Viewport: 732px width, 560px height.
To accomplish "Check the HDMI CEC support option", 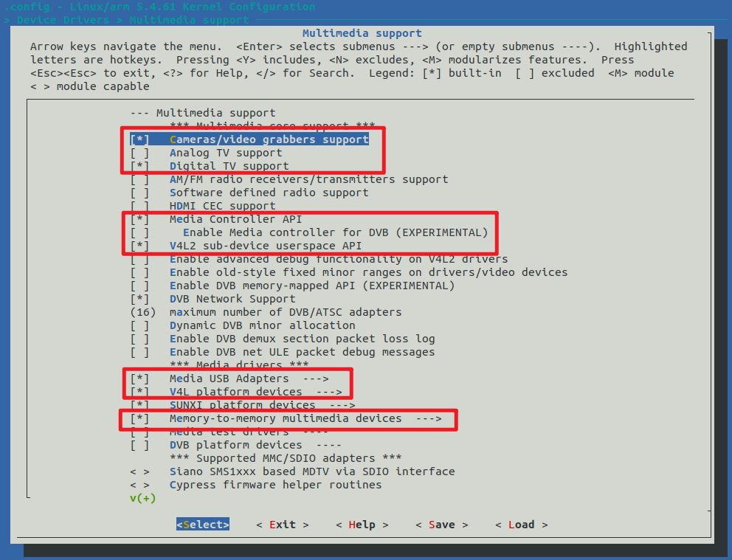I will pyautogui.click(x=139, y=206).
